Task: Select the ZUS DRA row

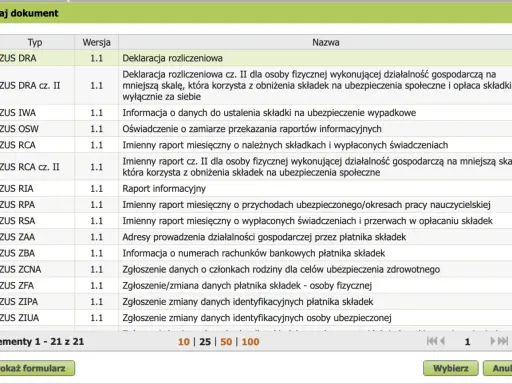Action: click(x=256, y=58)
